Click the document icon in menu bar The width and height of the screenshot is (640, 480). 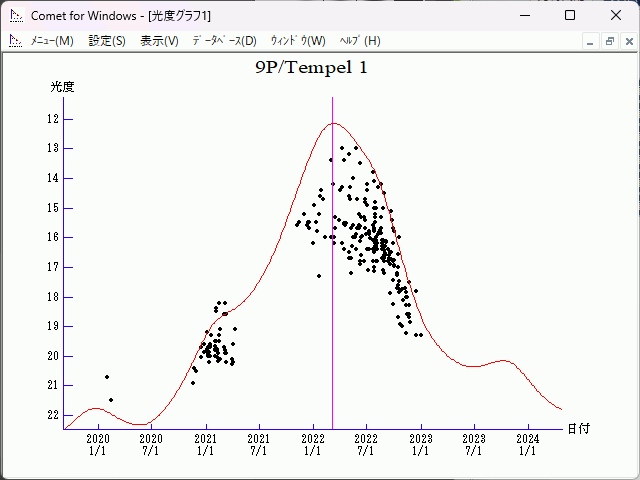pyautogui.click(x=16, y=41)
